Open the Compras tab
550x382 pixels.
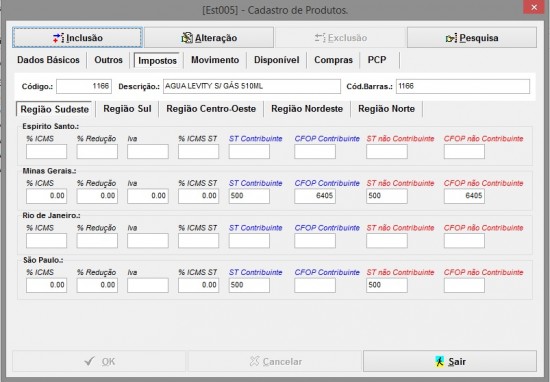pyautogui.click(x=333, y=60)
